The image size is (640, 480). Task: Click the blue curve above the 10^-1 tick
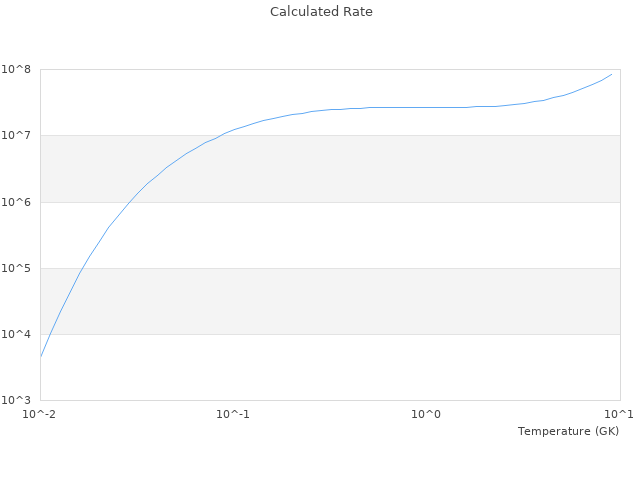[x=233, y=129]
